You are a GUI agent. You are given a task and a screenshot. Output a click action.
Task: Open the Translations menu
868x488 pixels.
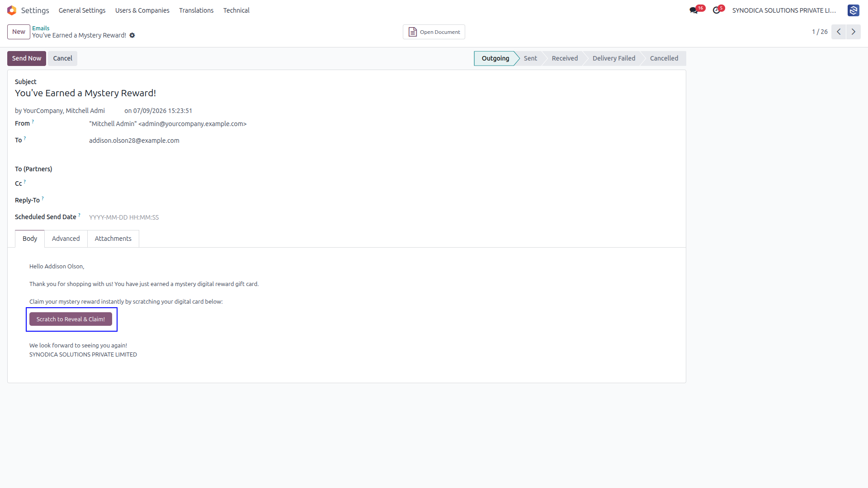(196, 10)
